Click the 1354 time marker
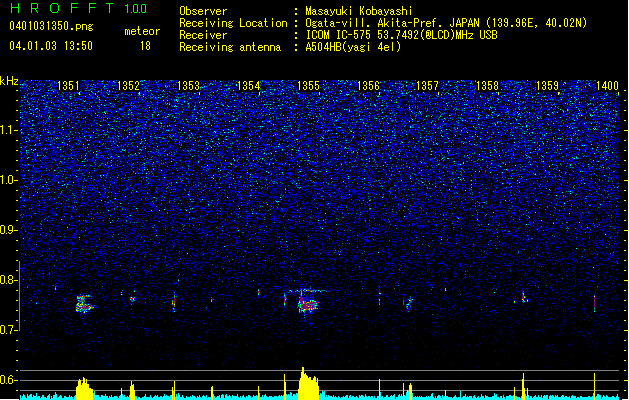629x400 pixels. [x=248, y=85]
